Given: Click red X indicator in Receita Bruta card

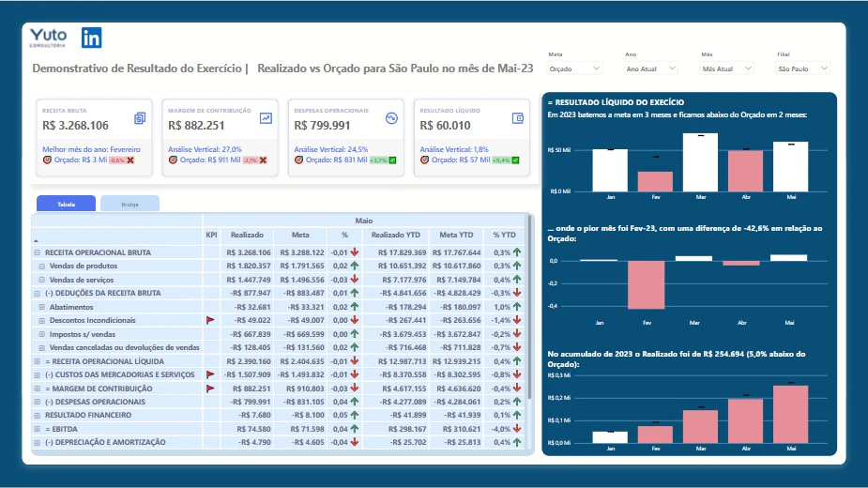Looking at the screenshot, I should pyautogui.click(x=130, y=160).
